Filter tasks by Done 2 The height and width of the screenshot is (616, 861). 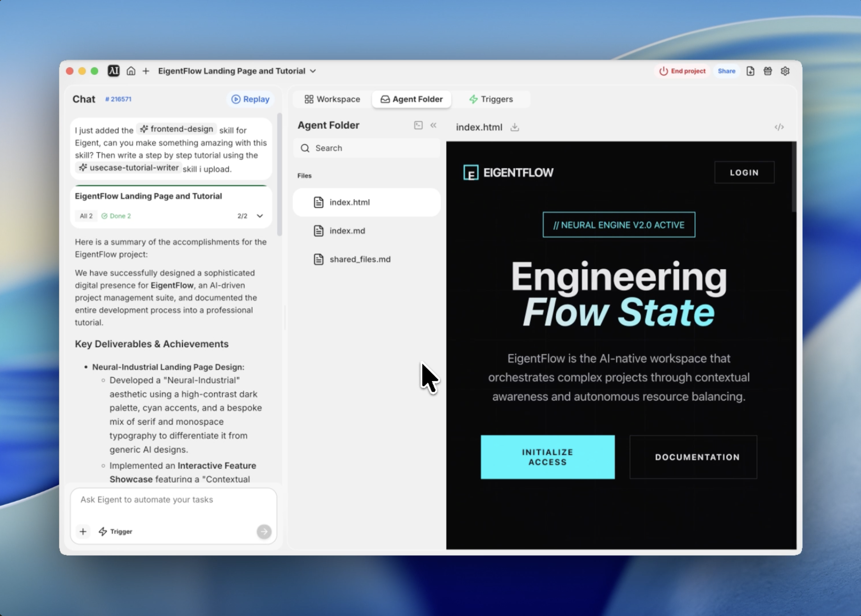pos(116,216)
